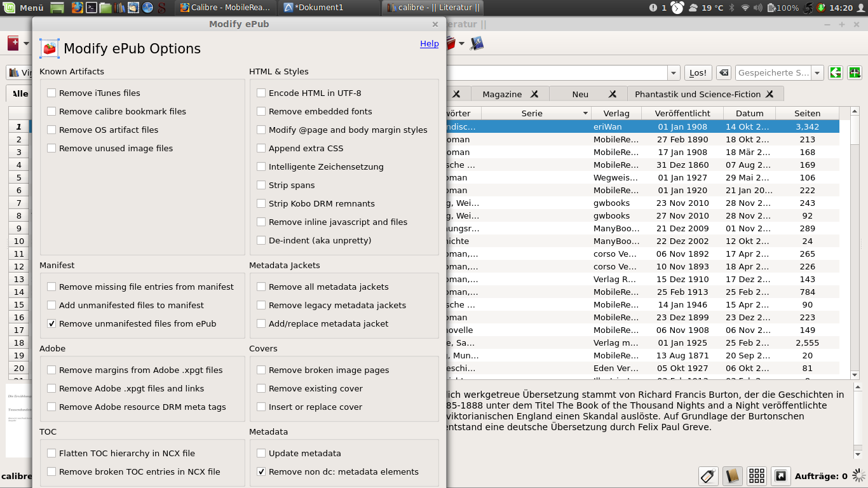Open the calibre search history dropdown
The image size is (868, 488).
coord(674,72)
